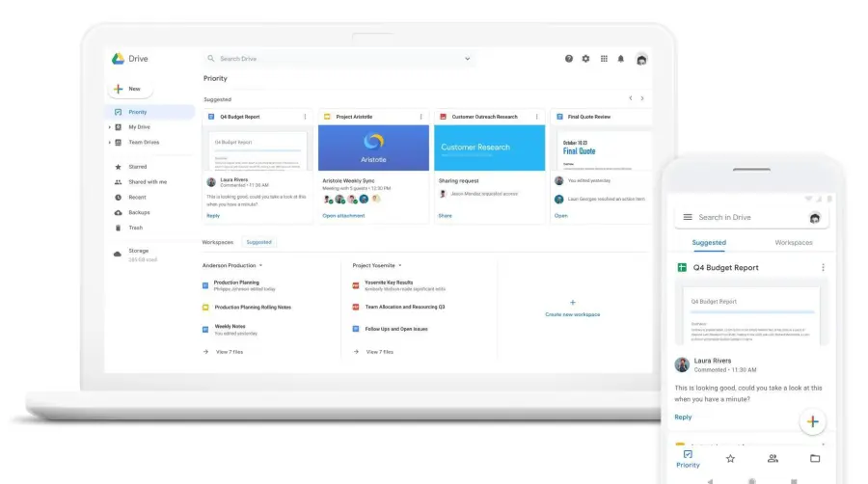Click Open on Final Quote Review card

click(x=560, y=216)
